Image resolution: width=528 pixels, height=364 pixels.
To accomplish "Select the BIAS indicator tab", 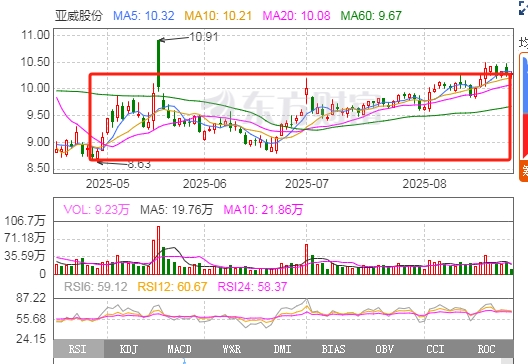I will [333, 349].
